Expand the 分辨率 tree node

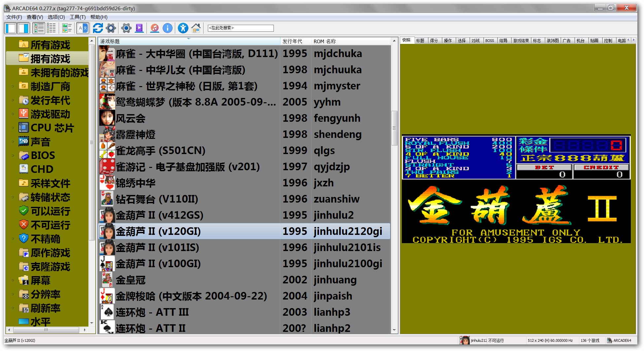click(x=13, y=294)
